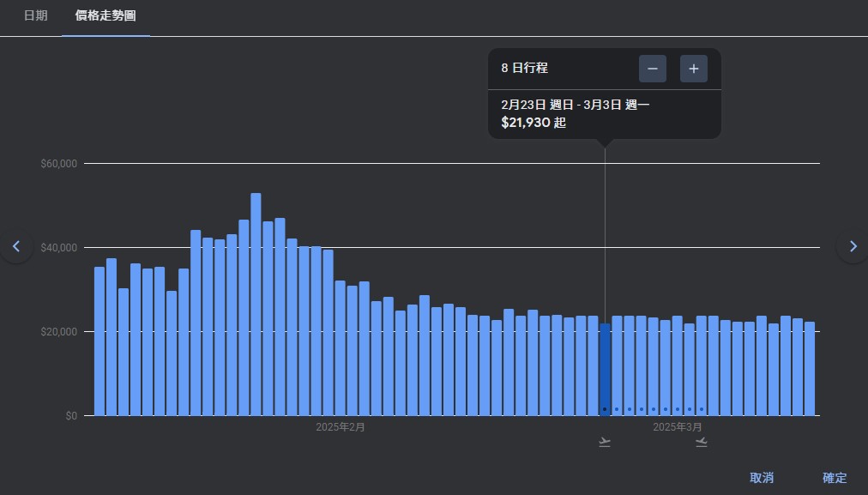Choose the second bar from the left
The width and height of the screenshot is (868, 495).
coord(112,337)
